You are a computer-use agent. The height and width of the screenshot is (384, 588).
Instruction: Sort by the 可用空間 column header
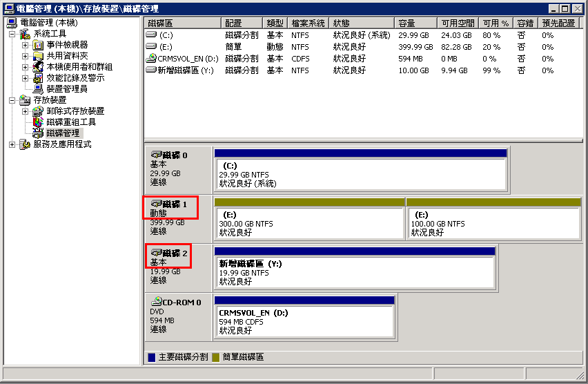click(458, 23)
